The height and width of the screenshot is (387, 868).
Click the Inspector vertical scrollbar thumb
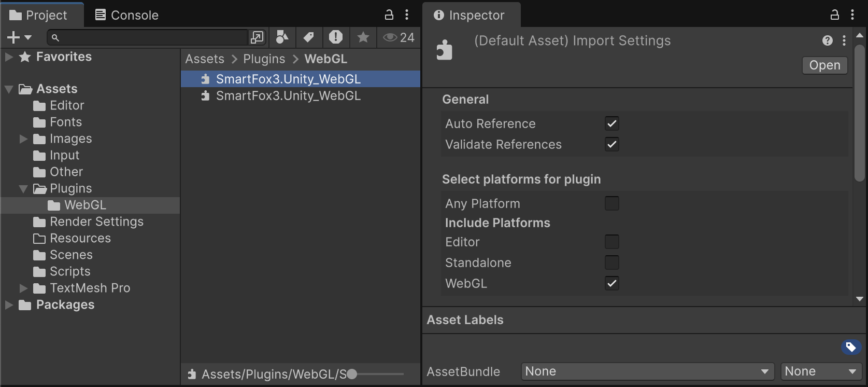tap(860, 113)
